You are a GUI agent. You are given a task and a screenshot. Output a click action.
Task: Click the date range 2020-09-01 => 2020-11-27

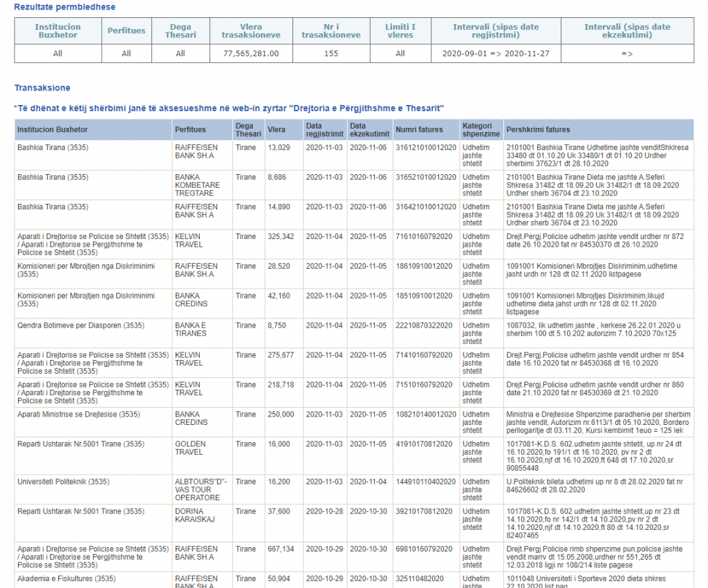pyautogui.click(x=496, y=53)
